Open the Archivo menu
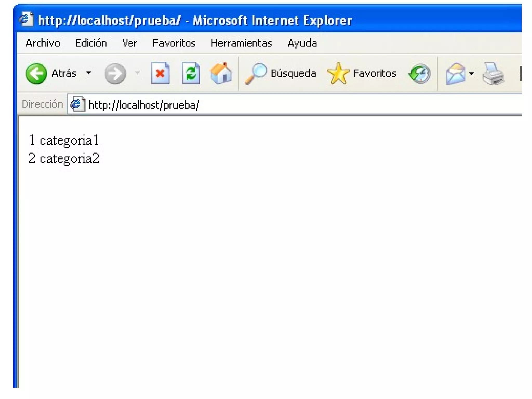This screenshot has width=532, height=399. coord(43,43)
